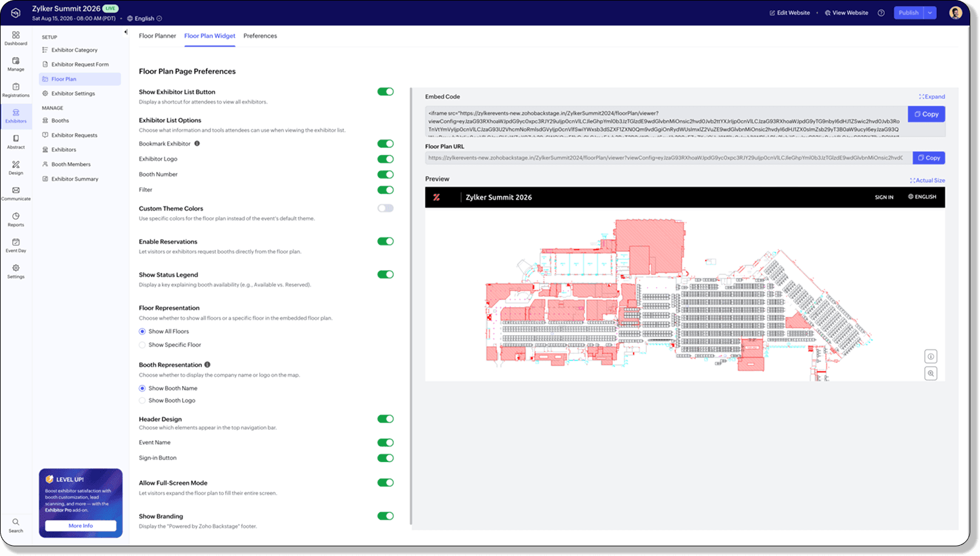Open the Abstract sidebar icon
The width and height of the screenshot is (980, 556).
[16, 142]
